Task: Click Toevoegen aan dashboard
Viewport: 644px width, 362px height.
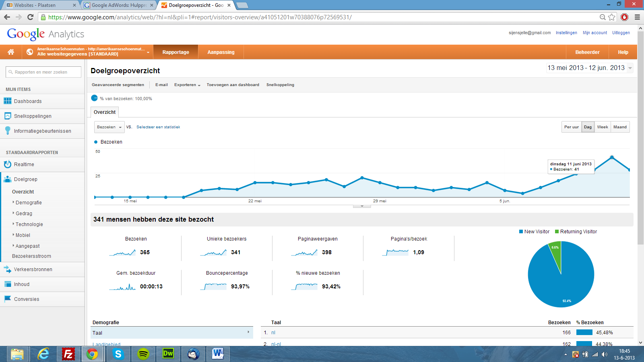Action: 233,85
